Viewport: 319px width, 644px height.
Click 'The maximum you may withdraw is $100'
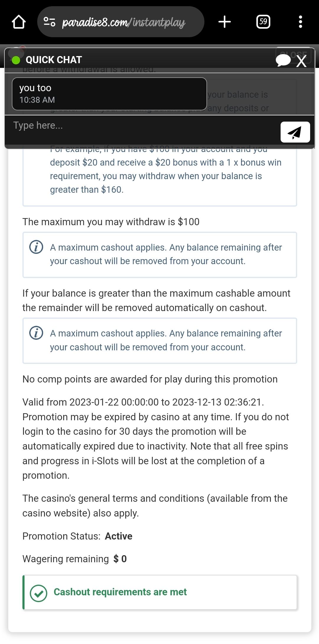click(x=111, y=222)
